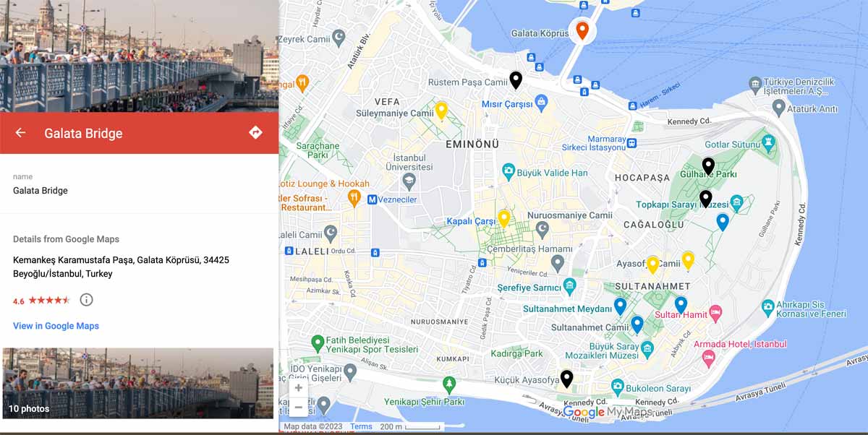868x435 pixels.
Task: Select the yellow pin at Süleymaniye Camii
Action: click(441, 111)
